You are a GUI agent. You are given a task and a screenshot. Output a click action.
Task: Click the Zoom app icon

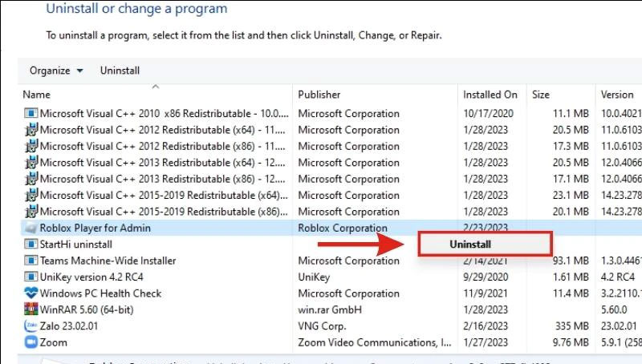pos(31,342)
